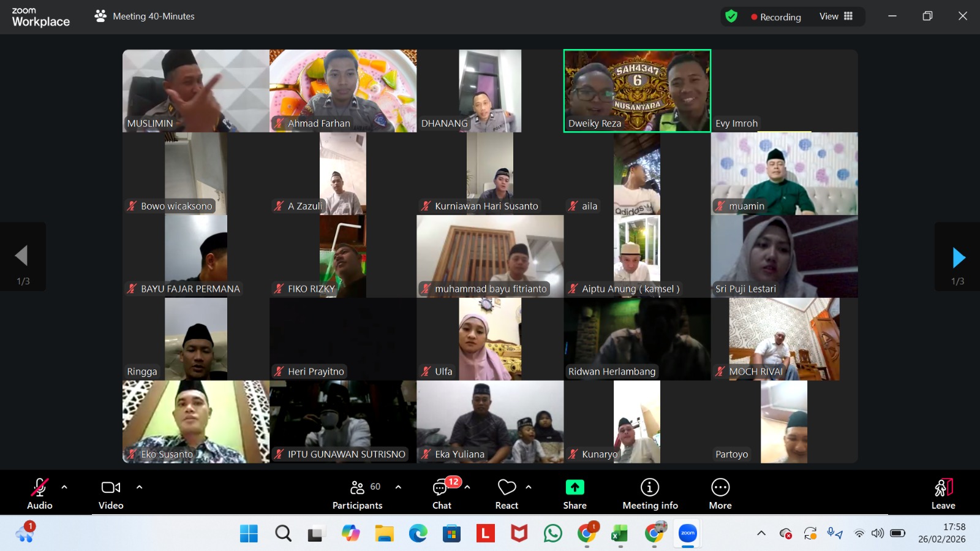Open Windows Start menu
The image size is (980, 551).
point(249,534)
